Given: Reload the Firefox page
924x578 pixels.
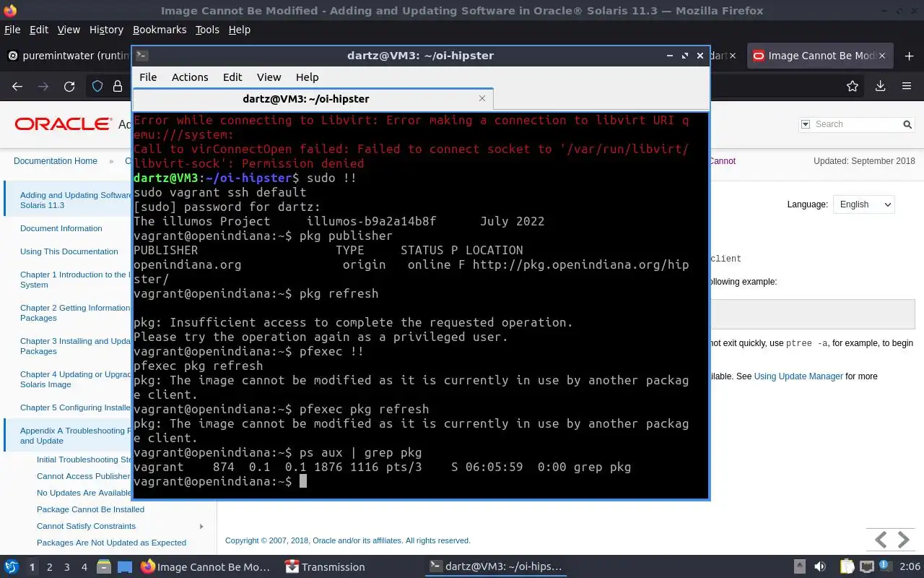Looking at the screenshot, I should pos(69,87).
